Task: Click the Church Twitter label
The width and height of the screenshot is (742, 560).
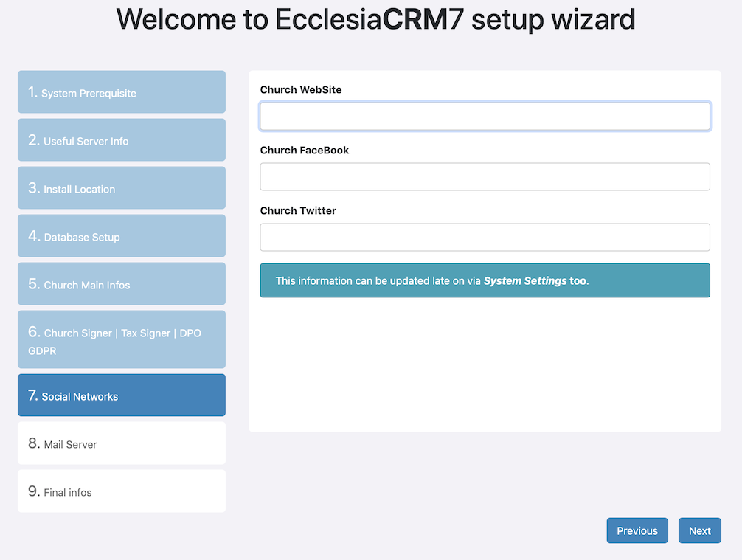Action: coord(298,211)
